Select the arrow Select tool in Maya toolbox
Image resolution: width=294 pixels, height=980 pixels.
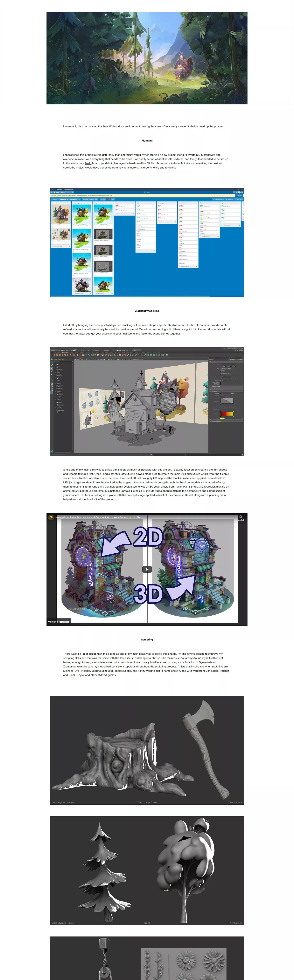(x=52, y=359)
